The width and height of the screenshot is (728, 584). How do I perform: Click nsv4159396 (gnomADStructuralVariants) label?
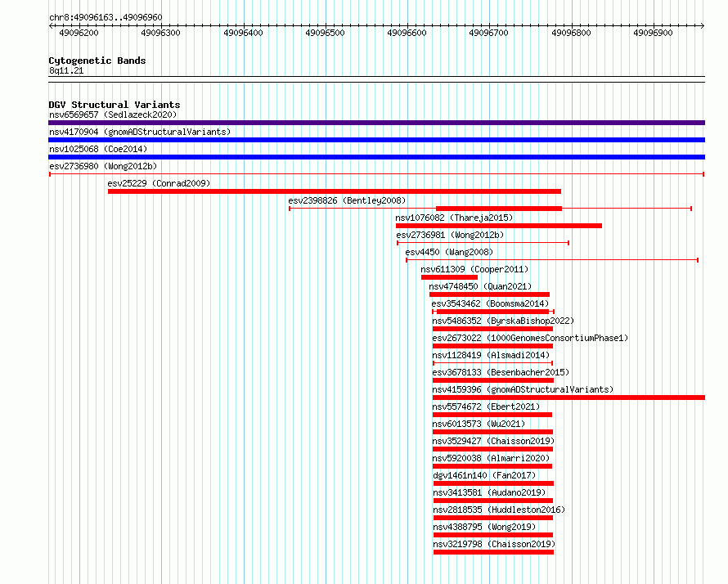[x=523, y=389]
